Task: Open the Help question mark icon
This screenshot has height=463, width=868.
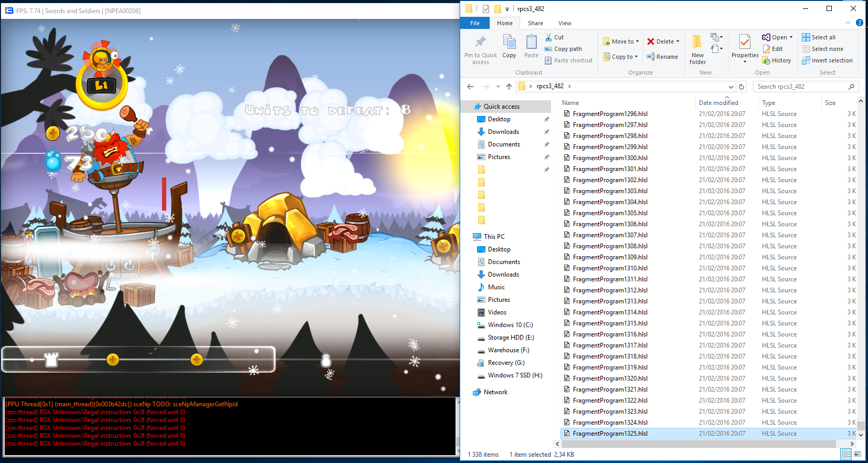Action: pos(859,23)
